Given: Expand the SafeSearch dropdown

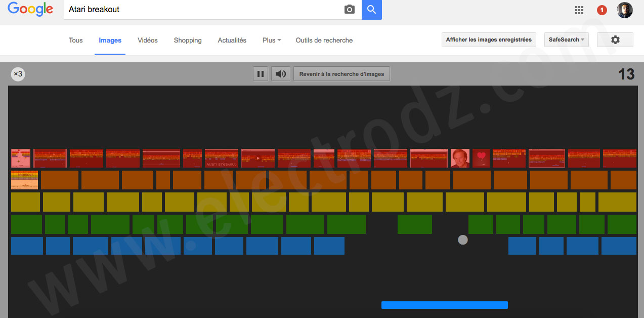Looking at the screenshot, I should [x=566, y=39].
